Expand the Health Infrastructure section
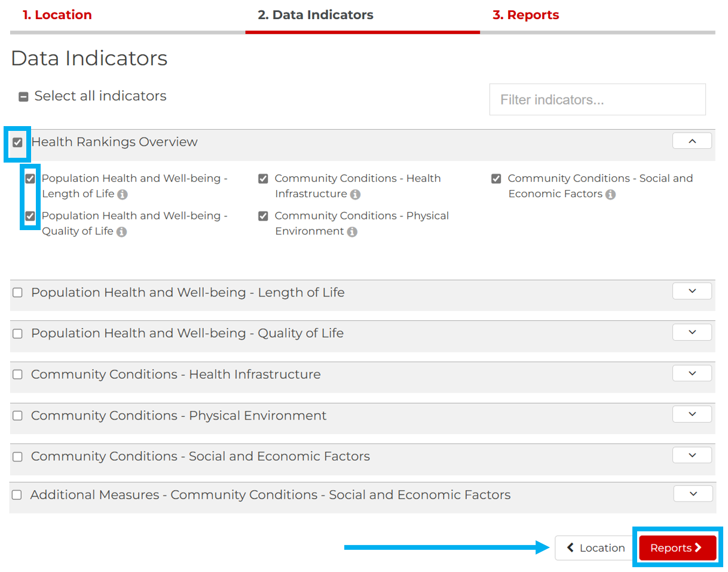The width and height of the screenshot is (728, 572). [692, 373]
